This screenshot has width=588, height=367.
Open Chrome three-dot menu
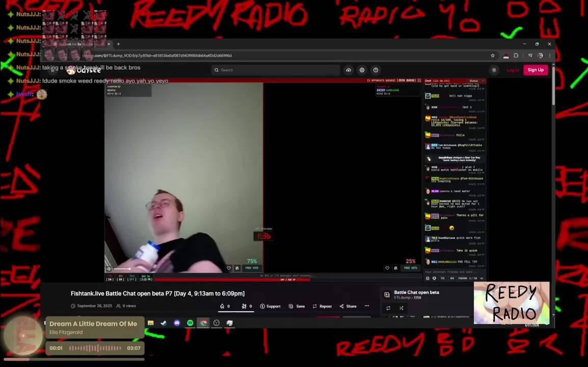550,56
